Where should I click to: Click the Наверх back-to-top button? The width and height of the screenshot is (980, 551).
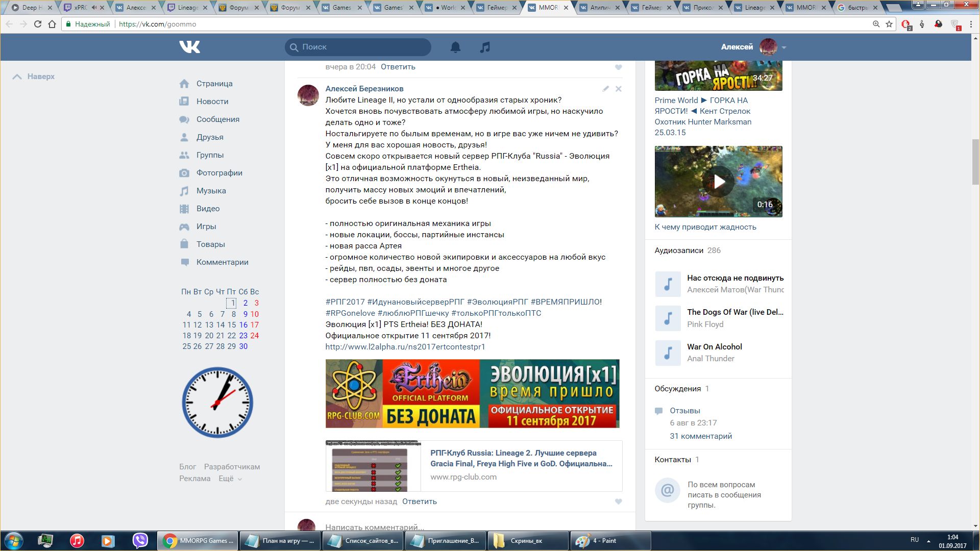[x=33, y=77]
